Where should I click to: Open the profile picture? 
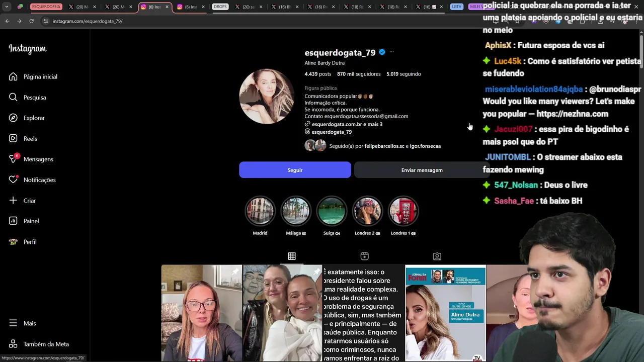pyautogui.click(x=266, y=96)
